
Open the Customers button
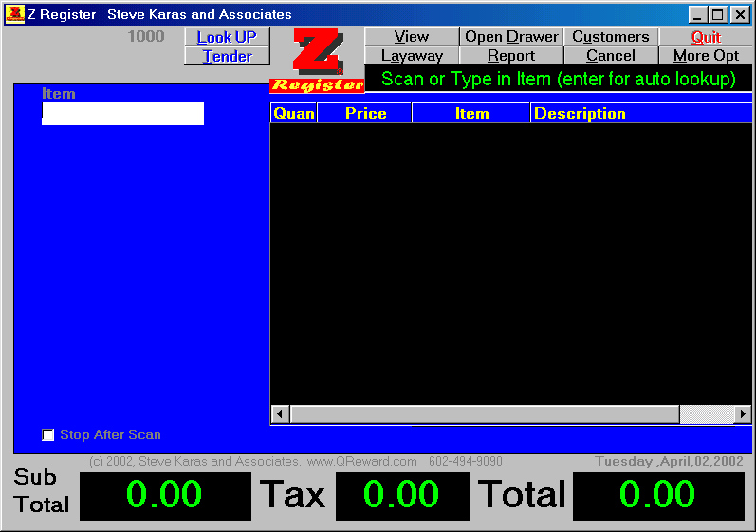[x=610, y=36]
